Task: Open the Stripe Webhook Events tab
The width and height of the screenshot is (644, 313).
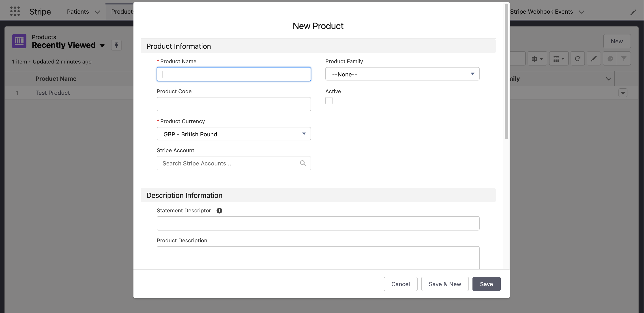Action: tap(541, 12)
